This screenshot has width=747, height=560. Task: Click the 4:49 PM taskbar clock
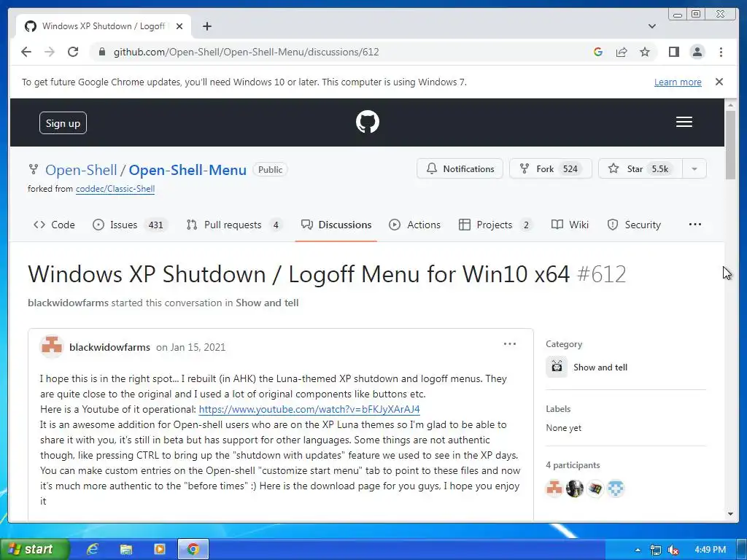pos(710,550)
